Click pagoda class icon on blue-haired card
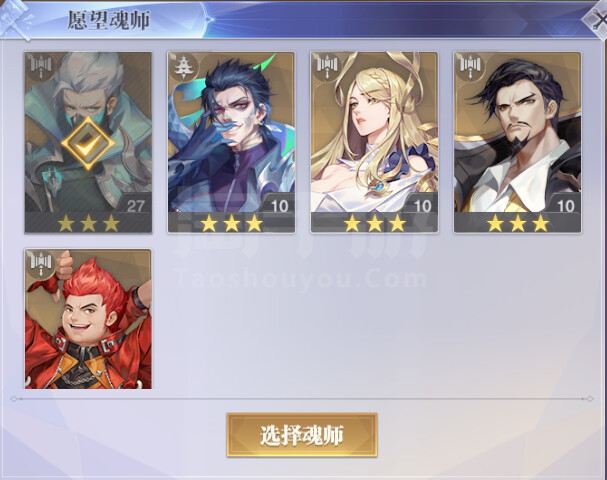The width and height of the screenshot is (607, 480). click(x=184, y=67)
